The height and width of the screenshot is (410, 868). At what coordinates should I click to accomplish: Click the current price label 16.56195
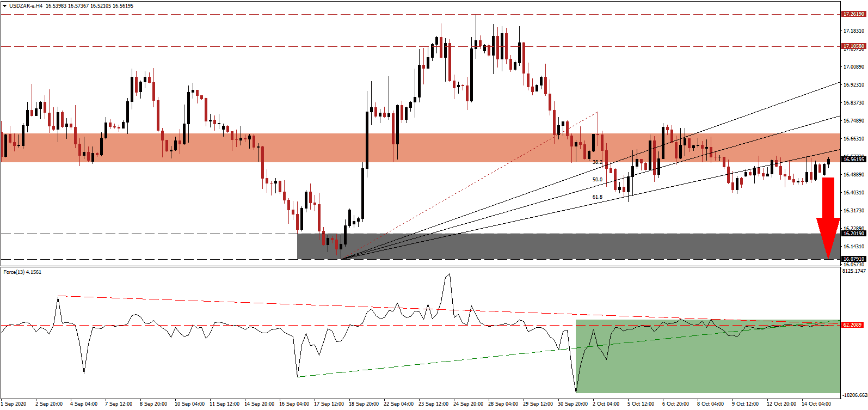853,159
